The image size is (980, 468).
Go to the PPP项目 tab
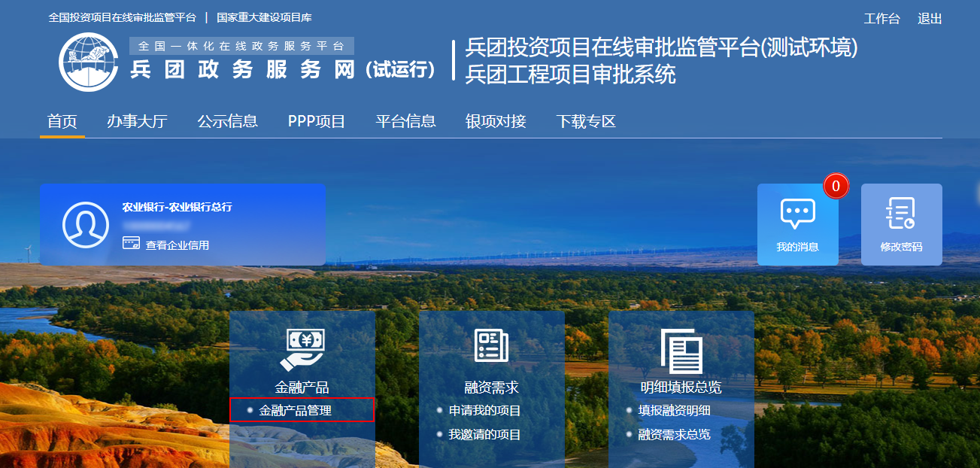click(x=317, y=121)
